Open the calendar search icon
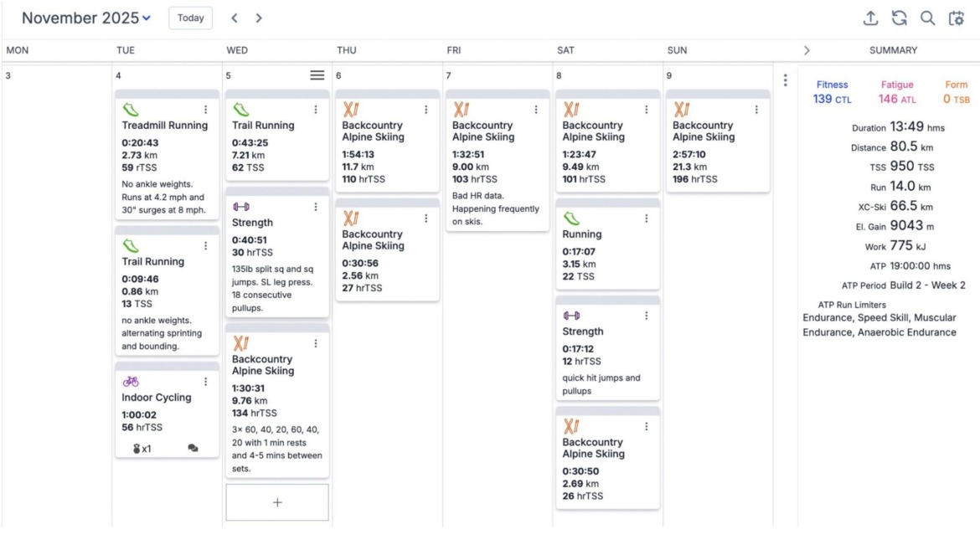The image size is (980, 540). (x=928, y=18)
